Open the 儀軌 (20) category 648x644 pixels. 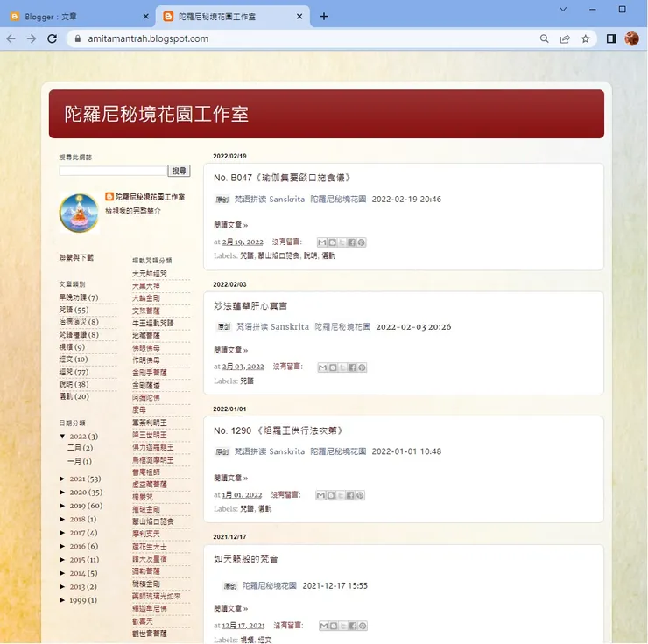point(74,396)
